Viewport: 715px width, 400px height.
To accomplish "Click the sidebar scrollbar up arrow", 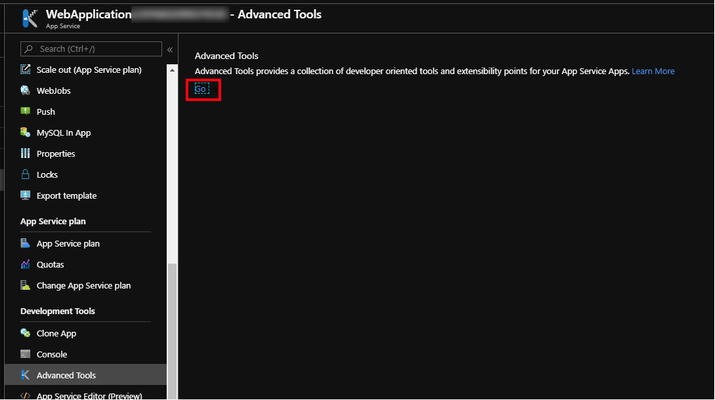I will 172,70.
